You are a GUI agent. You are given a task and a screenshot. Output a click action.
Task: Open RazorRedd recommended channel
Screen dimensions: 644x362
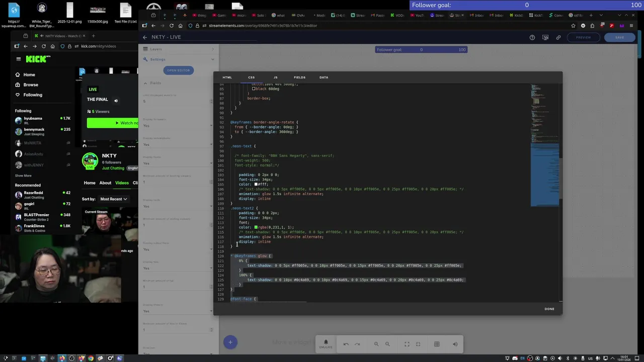[43, 195]
